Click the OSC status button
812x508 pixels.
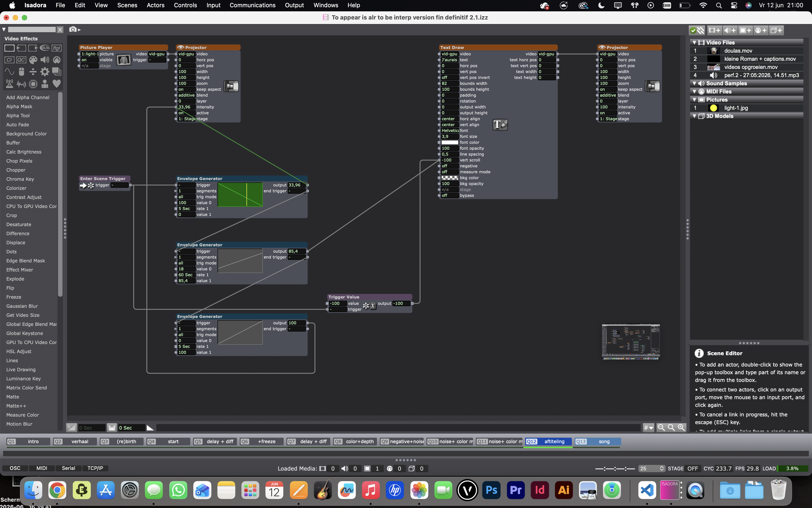[15, 468]
